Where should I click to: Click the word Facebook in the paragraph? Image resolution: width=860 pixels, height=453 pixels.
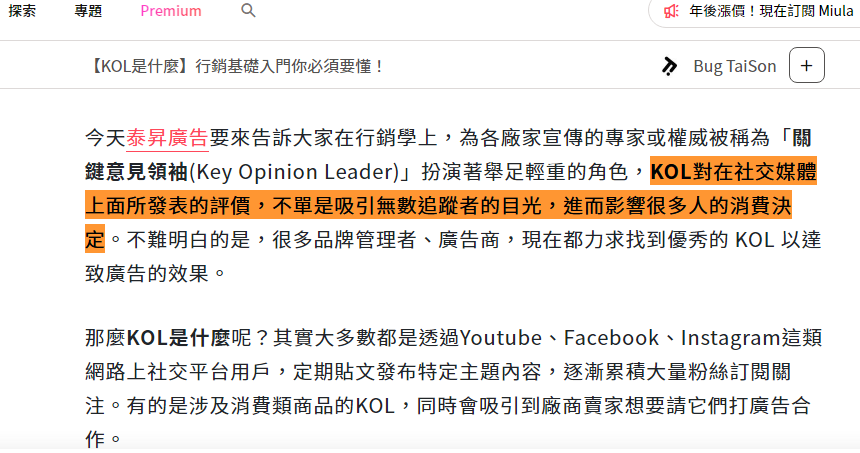click(x=612, y=338)
